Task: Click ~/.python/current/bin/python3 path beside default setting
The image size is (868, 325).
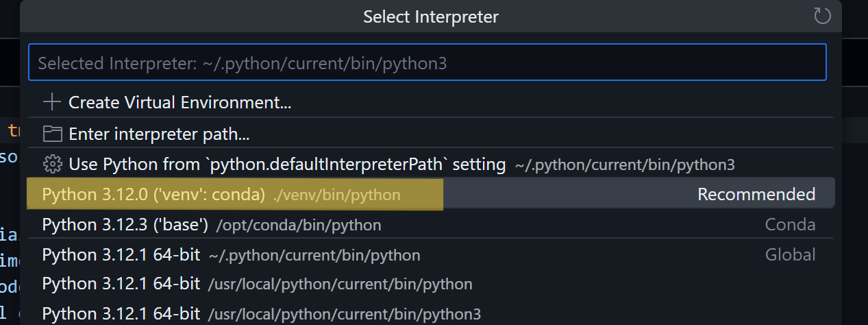Action: [624, 165]
